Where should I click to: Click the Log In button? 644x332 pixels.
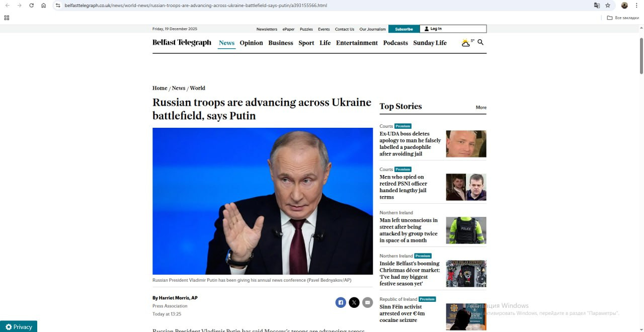453,29
